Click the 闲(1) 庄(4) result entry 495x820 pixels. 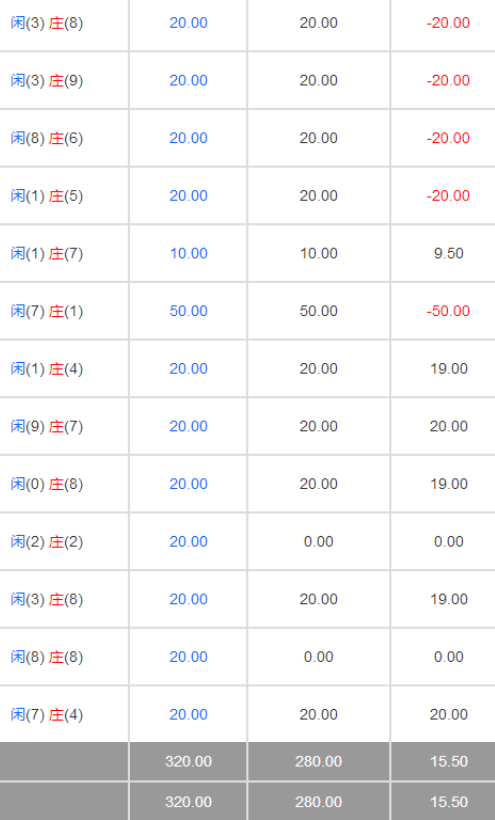tap(47, 369)
